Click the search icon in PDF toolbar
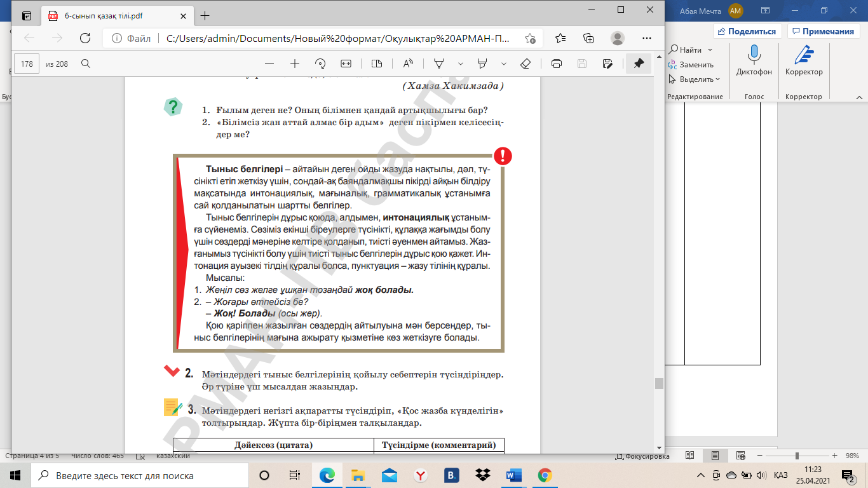The width and height of the screenshot is (868, 488). [86, 64]
